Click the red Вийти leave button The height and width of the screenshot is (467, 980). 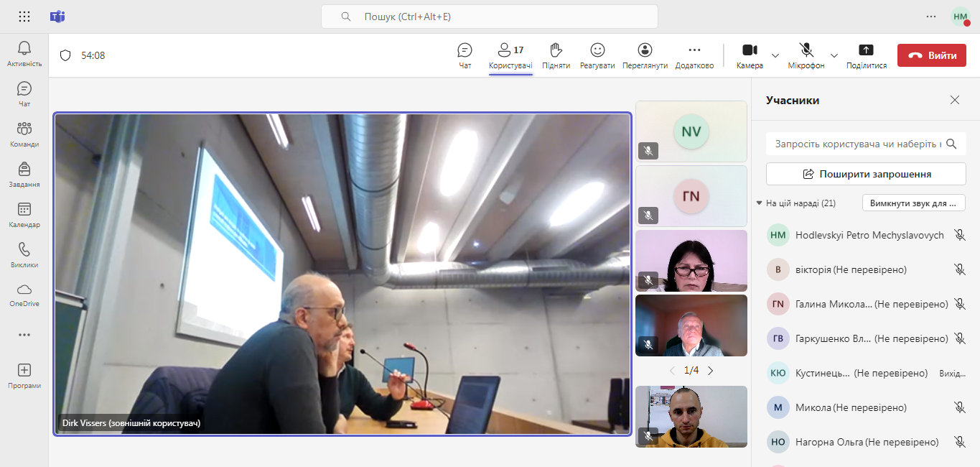point(931,55)
